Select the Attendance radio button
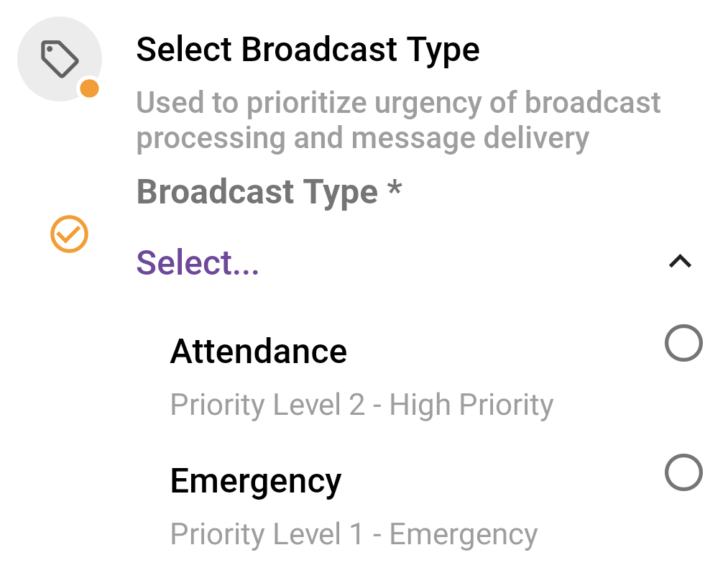The width and height of the screenshot is (728, 568). pos(683,344)
